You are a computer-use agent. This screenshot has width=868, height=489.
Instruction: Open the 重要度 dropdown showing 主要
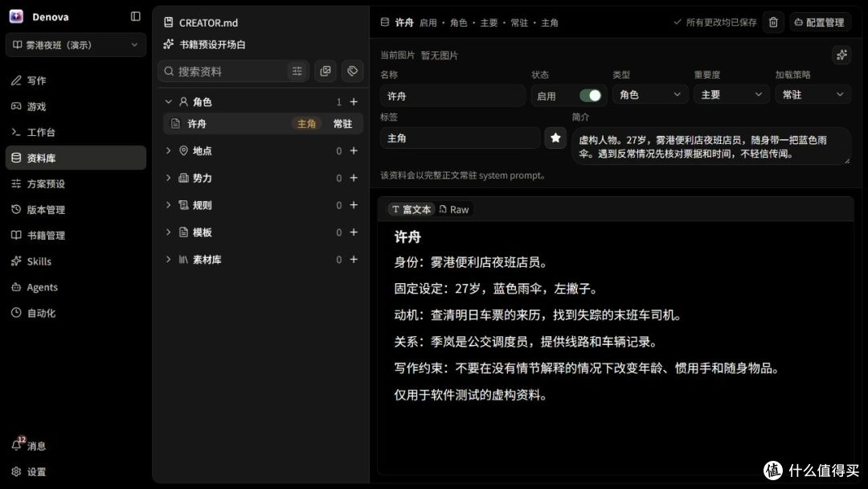pyautogui.click(x=731, y=95)
